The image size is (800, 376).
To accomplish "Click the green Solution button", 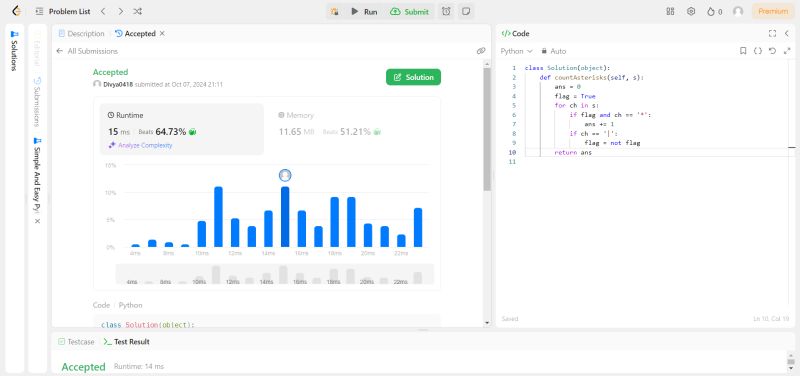I will point(413,77).
